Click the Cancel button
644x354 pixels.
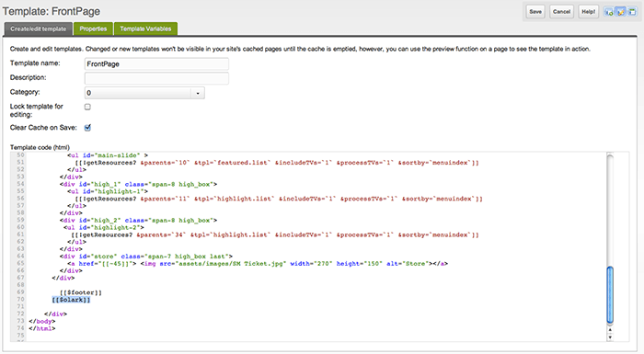561,12
